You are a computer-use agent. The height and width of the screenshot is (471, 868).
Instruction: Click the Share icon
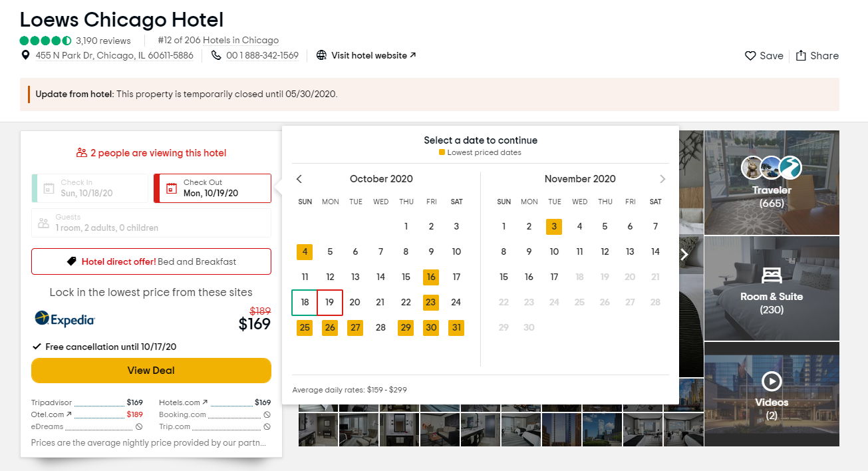(x=801, y=56)
